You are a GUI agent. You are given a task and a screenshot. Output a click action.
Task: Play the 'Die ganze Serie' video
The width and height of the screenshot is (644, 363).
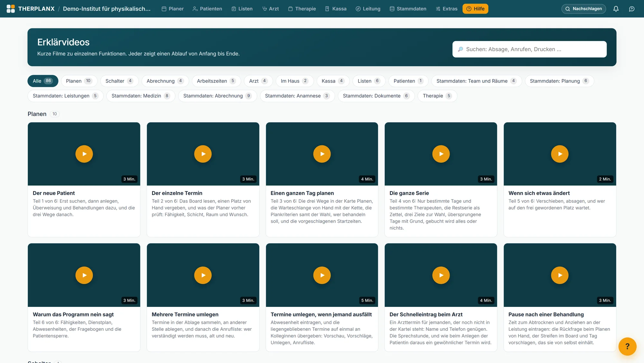click(x=441, y=154)
